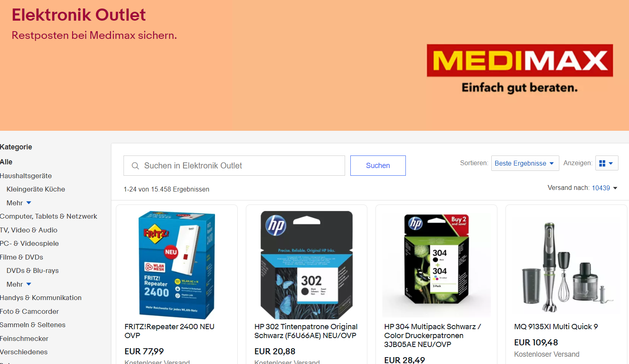The image size is (629, 364).
Task: Select Computer, Tablets & Netzwerk category
Action: 49,216
